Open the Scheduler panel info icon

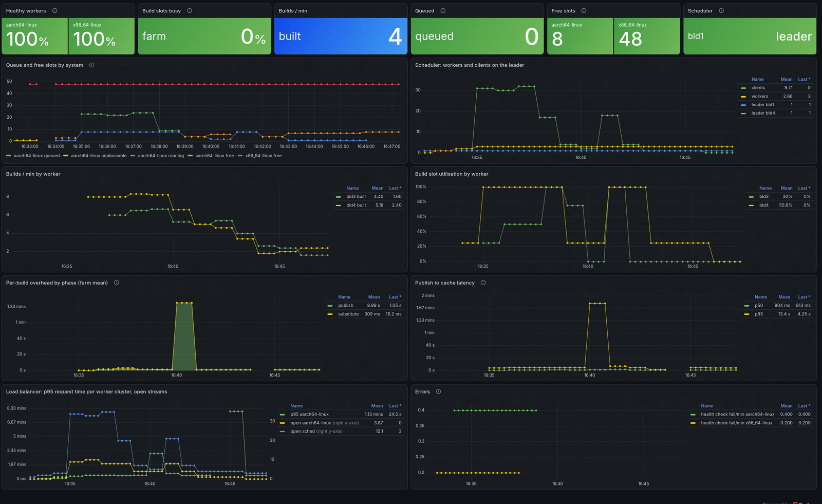click(x=721, y=11)
